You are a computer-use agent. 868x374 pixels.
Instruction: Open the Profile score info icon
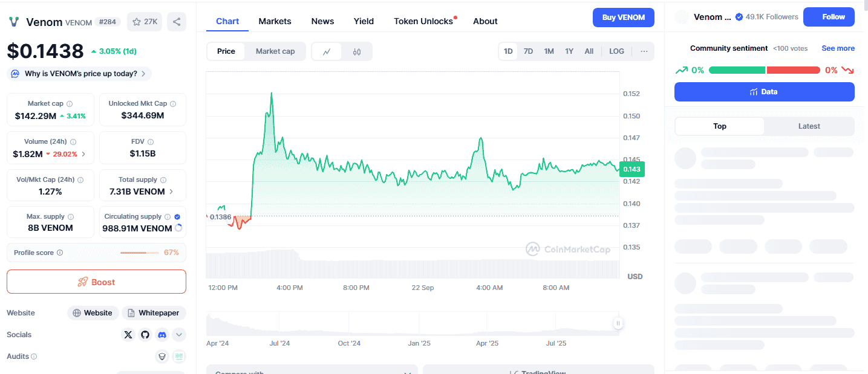(60, 253)
